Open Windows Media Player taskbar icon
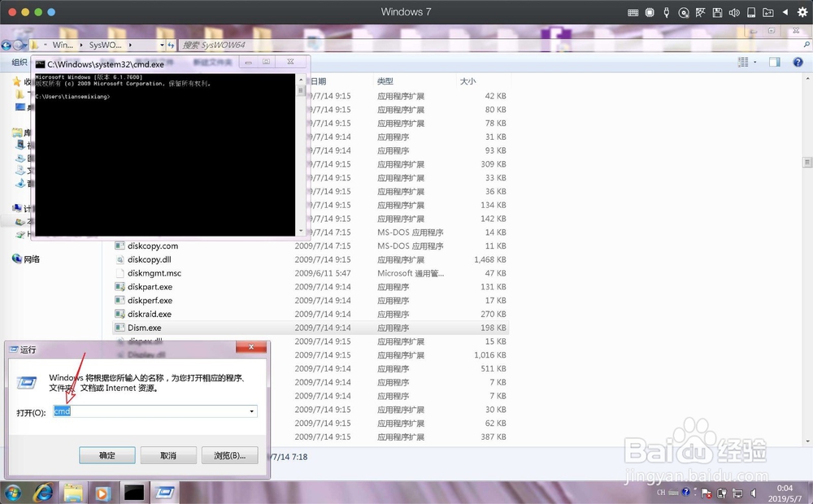The height and width of the screenshot is (504, 813). click(x=102, y=492)
